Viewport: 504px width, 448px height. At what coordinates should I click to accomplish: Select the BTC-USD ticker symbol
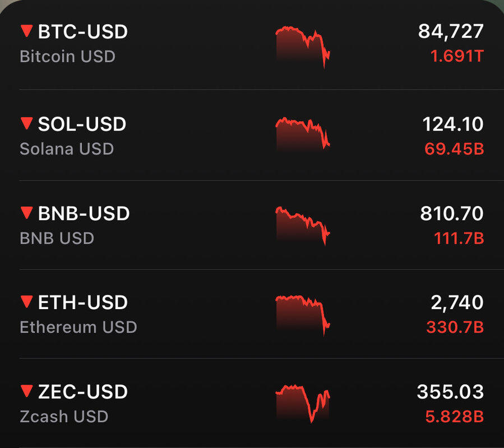[82, 32]
